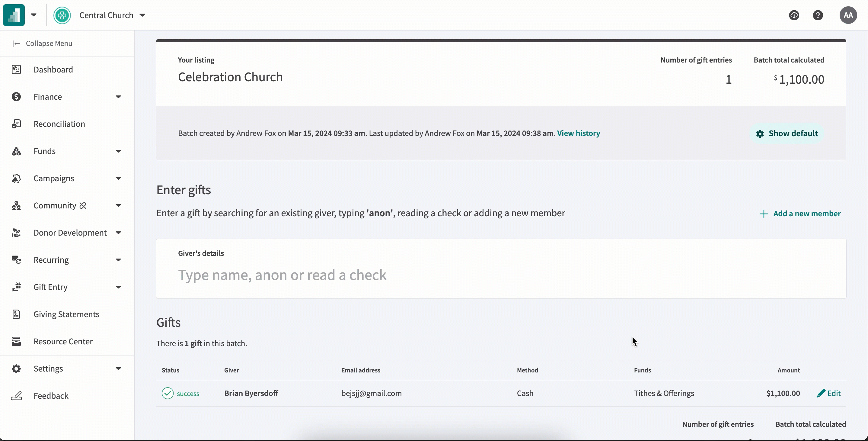Click the Resource Center icon
868x441 pixels.
click(x=16, y=342)
